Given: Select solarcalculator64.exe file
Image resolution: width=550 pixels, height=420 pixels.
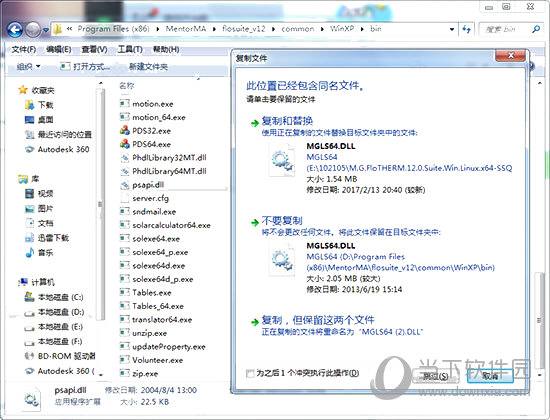Looking at the screenshot, I should point(165,225).
